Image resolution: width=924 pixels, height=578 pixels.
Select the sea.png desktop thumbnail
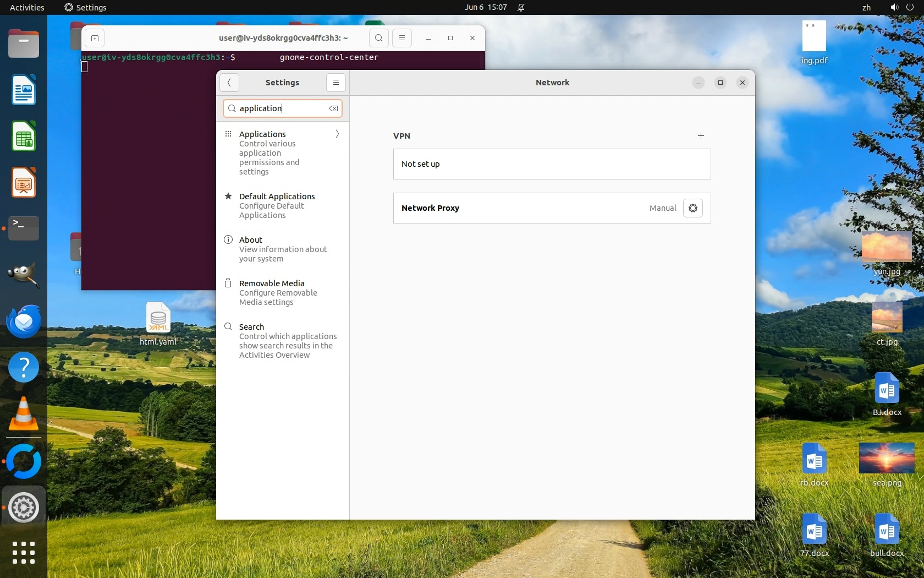click(x=886, y=459)
